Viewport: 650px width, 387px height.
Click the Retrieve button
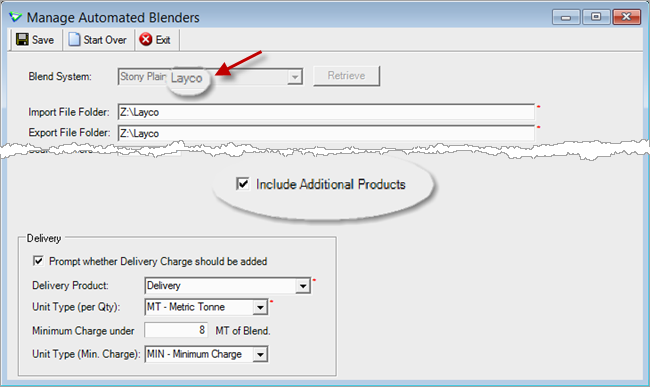click(x=346, y=76)
